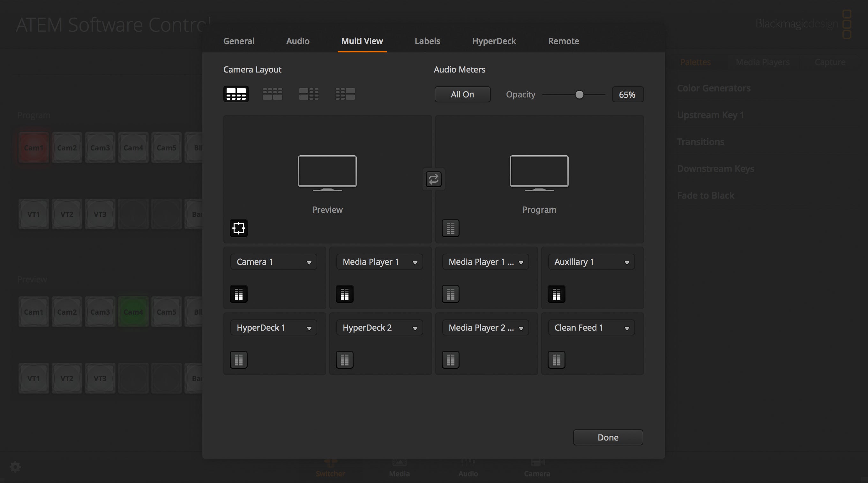The height and width of the screenshot is (483, 868).
Task: Choose the third camera layout icon
Action: coord(309,94)
